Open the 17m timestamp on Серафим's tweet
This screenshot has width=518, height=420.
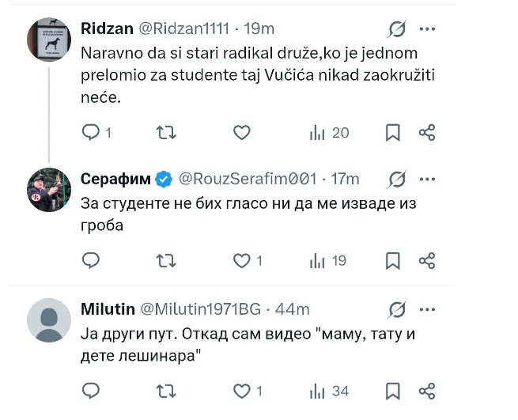coord(345,179)
